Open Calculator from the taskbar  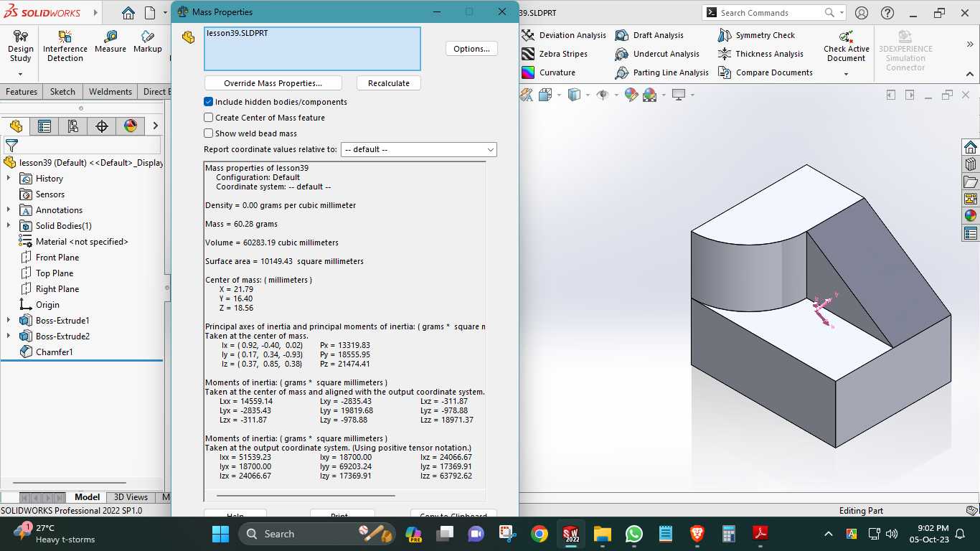coord(729,534)
